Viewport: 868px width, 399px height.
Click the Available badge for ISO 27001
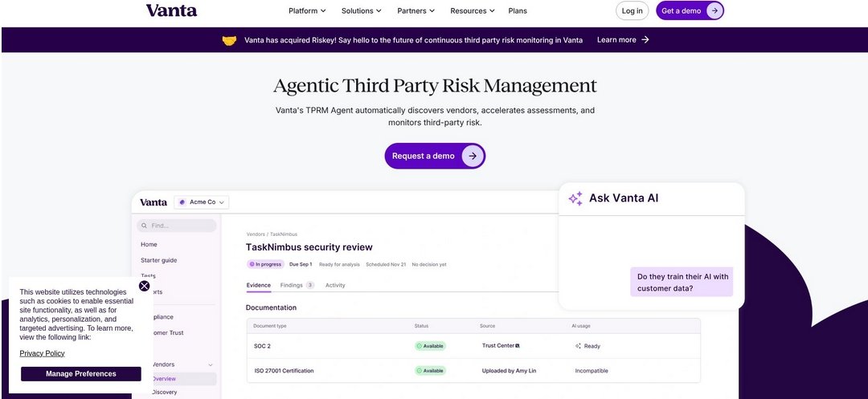point(430,370)
